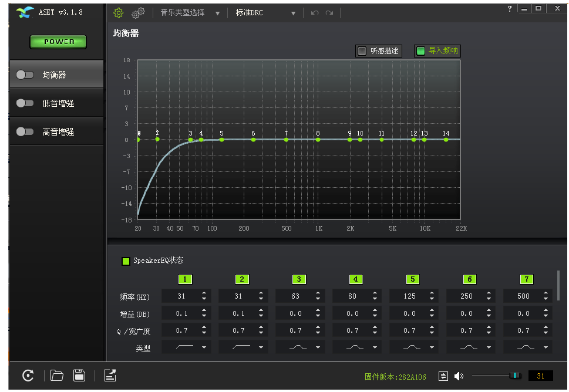Click the POWER button
Screen dimensions: 569x392
[x=58, y=42]
